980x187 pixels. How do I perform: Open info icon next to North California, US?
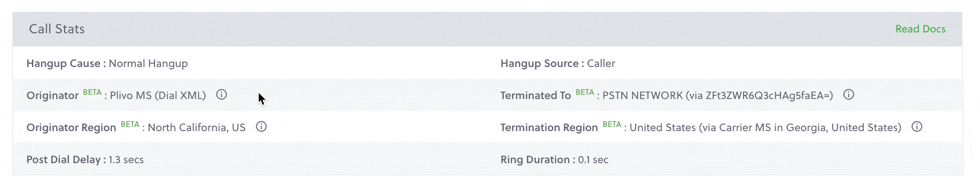tap(261, 127)
